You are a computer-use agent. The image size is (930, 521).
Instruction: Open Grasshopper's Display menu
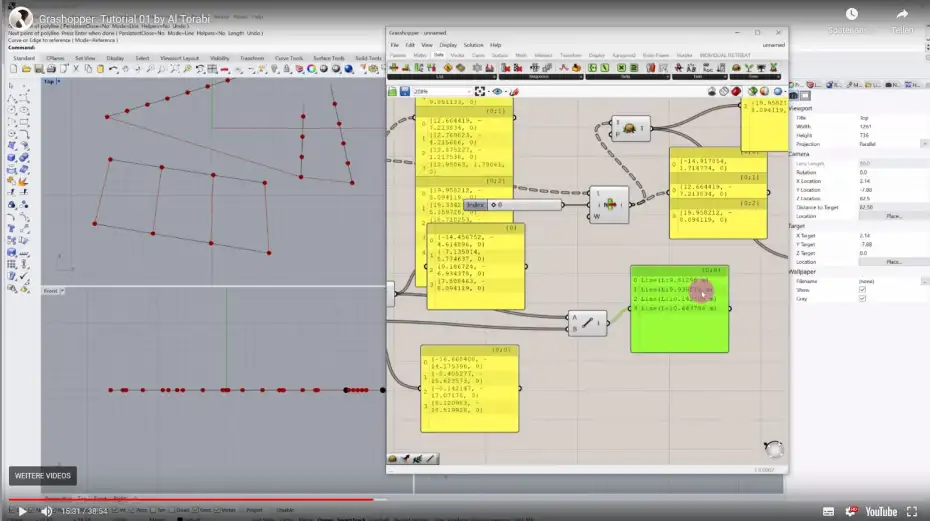point(448,45)
